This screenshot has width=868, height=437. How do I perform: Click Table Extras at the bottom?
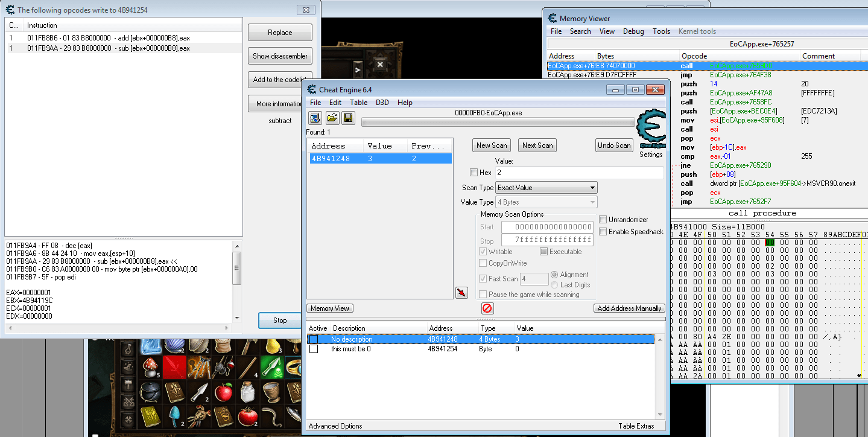tap(636, 426)
